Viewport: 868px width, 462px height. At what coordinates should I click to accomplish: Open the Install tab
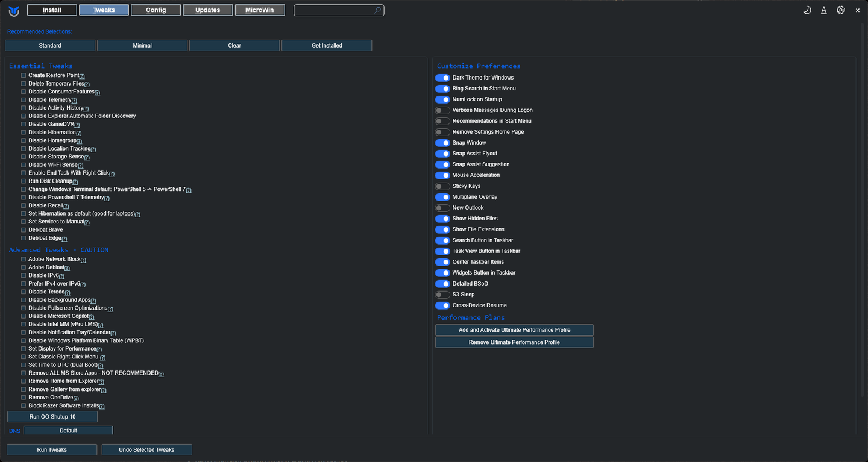point(52,10)
